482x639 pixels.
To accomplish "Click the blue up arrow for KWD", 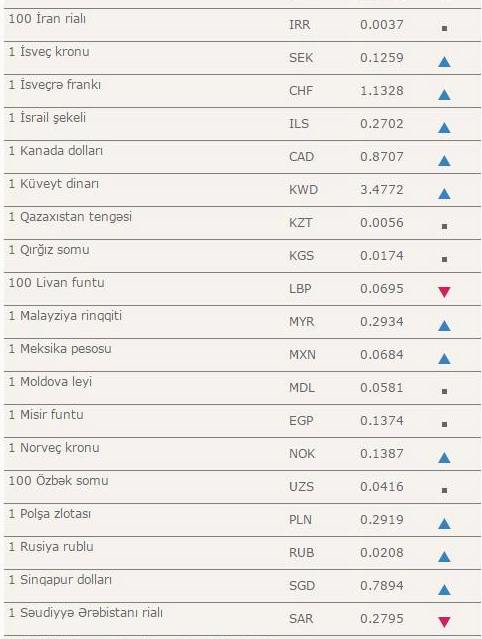I will click(x=444, y=194).
